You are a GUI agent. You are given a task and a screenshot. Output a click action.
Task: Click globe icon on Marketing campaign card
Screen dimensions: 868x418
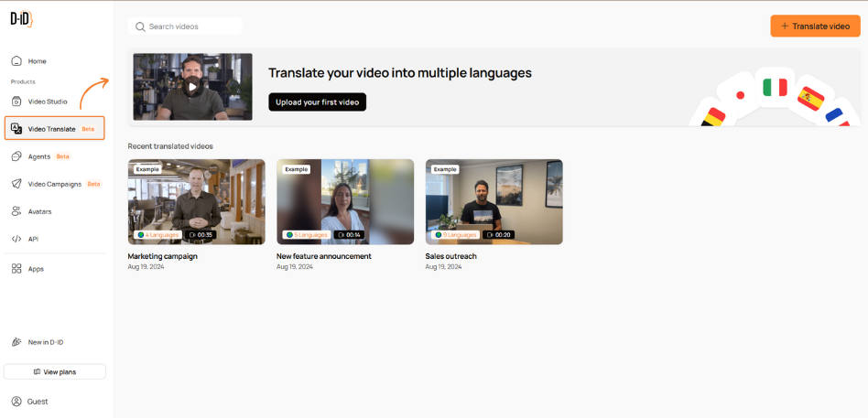pos(141,234)
